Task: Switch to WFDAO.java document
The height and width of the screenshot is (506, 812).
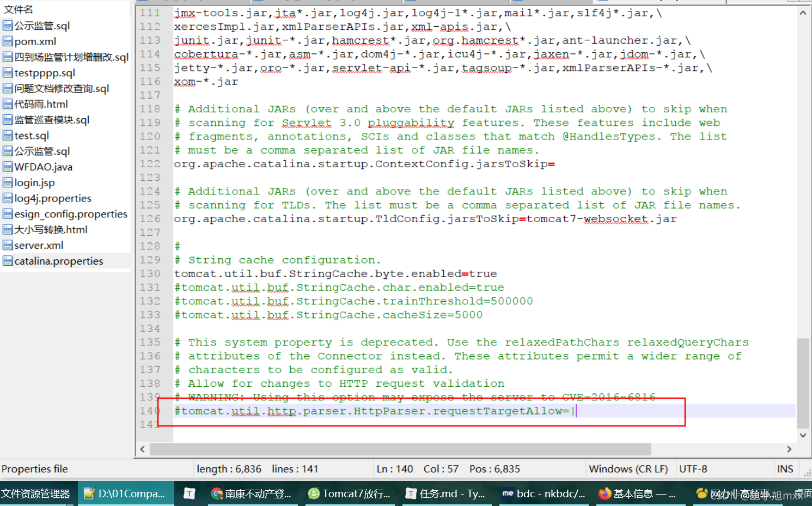Action: [x=44, y=167]
